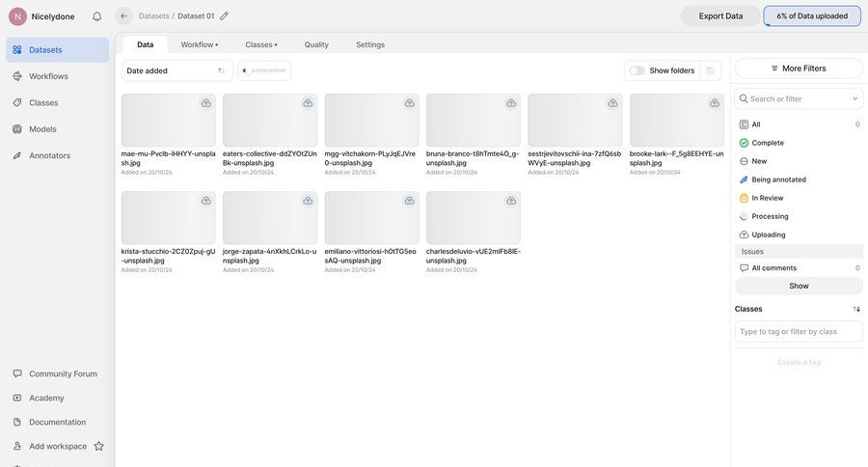
Task: Open Annotators in the sidebar
Action: click(58, 155)
